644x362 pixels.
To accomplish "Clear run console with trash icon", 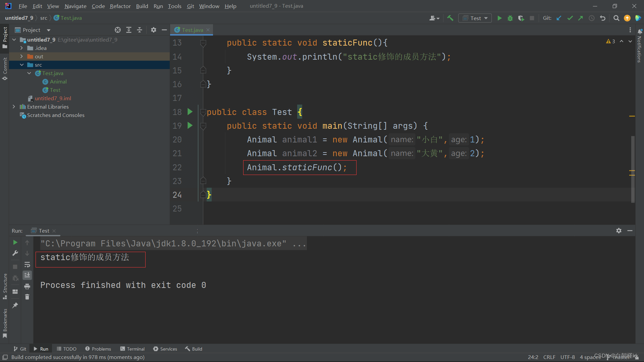I will click(27, 297).
